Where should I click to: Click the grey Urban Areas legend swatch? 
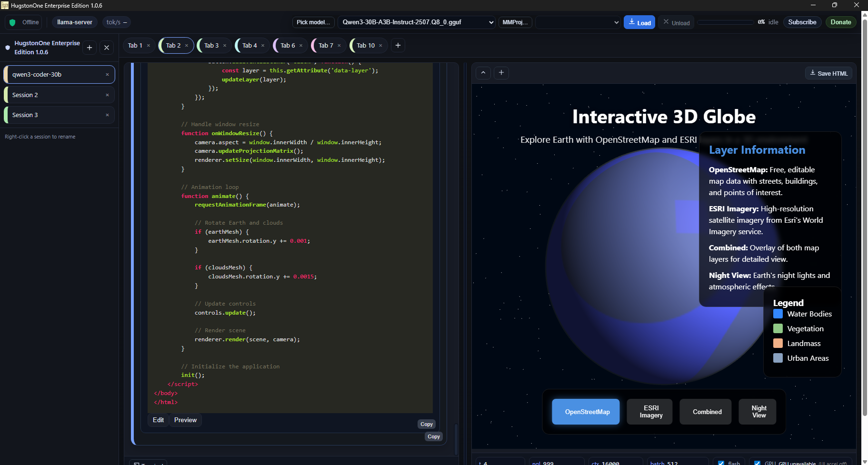(x=778, y=358)
